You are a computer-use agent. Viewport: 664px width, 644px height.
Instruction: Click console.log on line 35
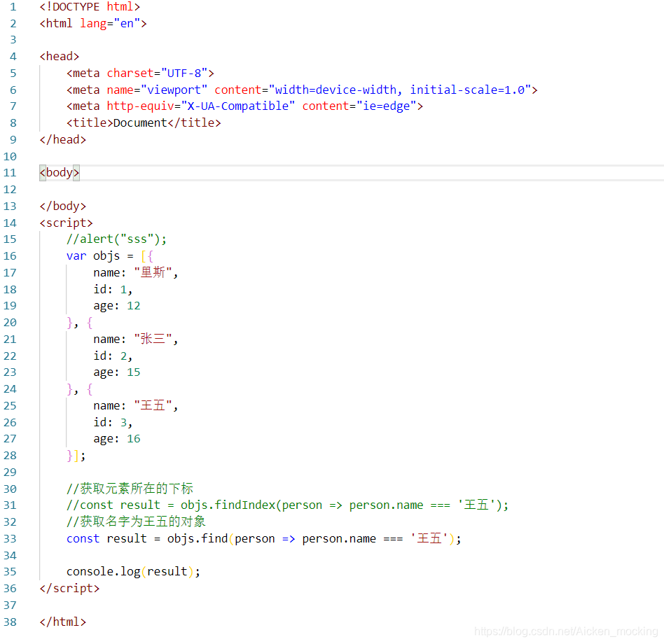(x=104, y=572)
